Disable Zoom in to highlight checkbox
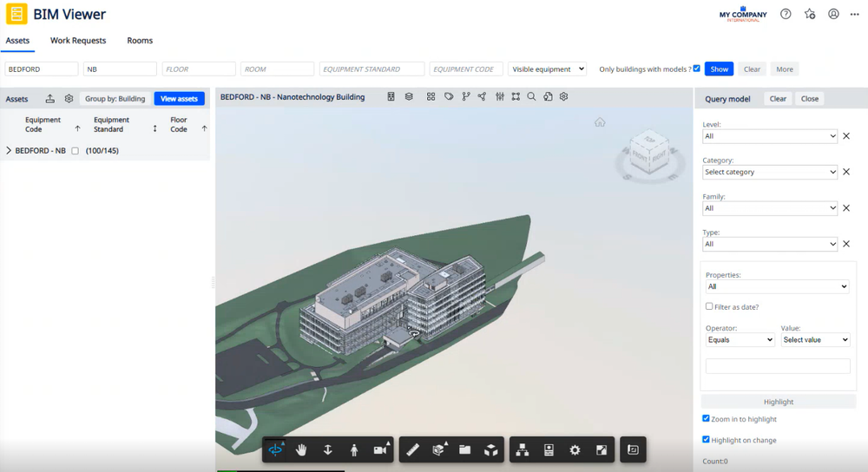The image size is (868, 472). 706,418
